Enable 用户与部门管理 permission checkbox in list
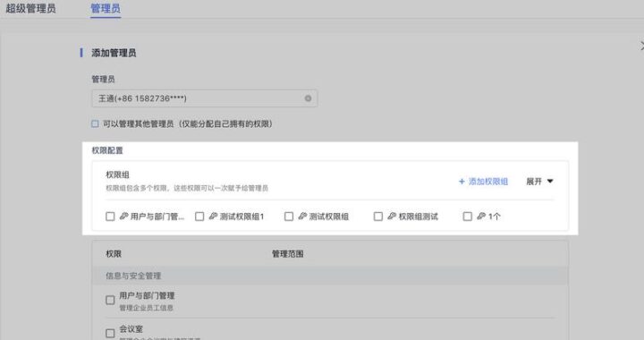 tap(110, 300)
